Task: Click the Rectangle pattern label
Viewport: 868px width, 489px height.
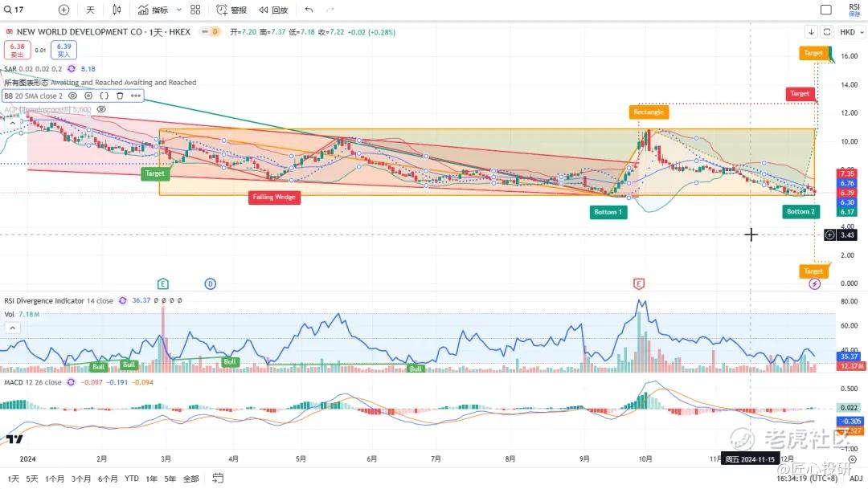Action: point(649,112)
